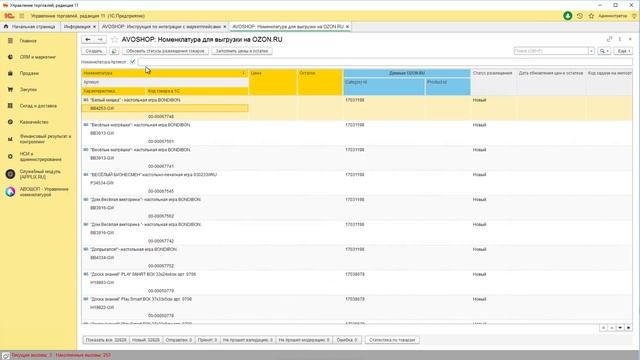
Task: Open the vertical dots form menu
Action: click(620, 39)
